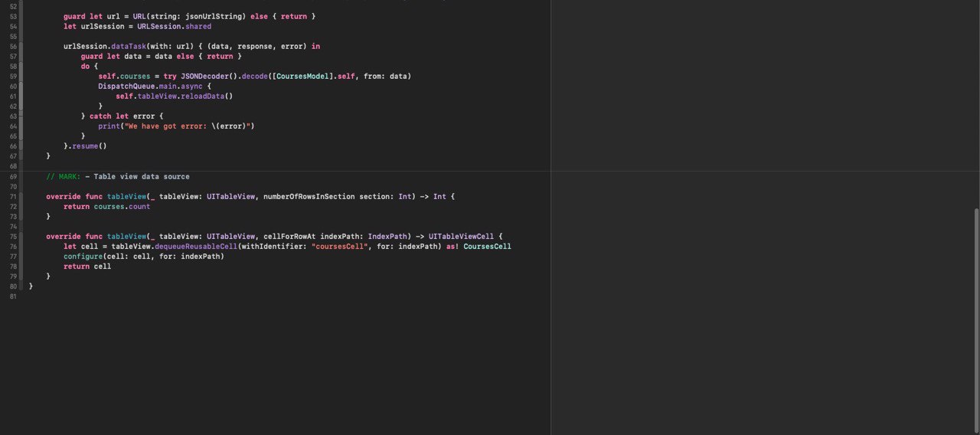This screenshot has width=980, height=435.
Task: Click cellForRowAt parameter label
Action: click(289, 236)
